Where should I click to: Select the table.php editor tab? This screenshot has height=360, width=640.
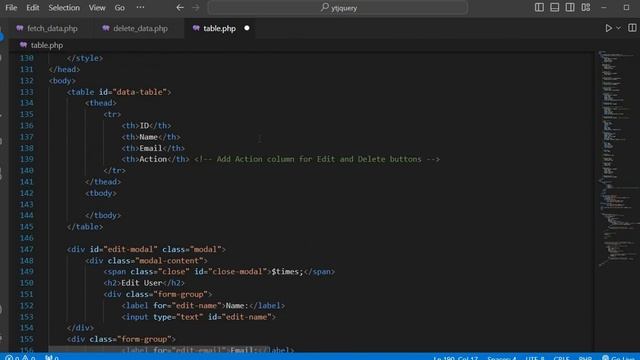pyautogui.click(x=220, y=29)
